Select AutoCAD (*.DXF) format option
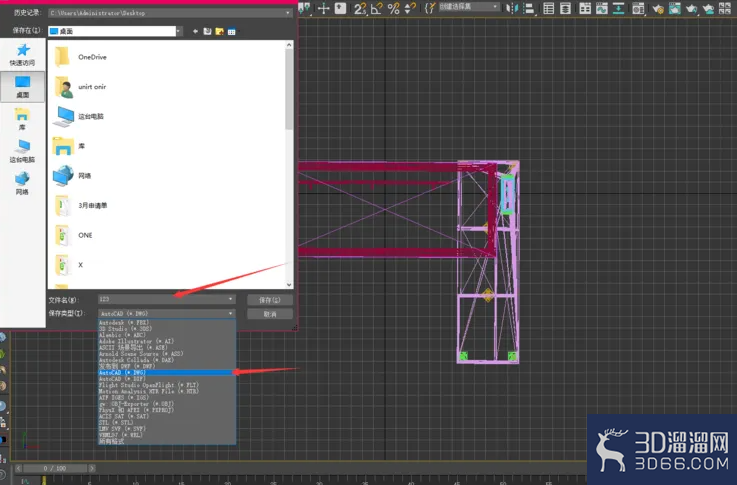This screenshot has width=737, height=485. point(166,379)
